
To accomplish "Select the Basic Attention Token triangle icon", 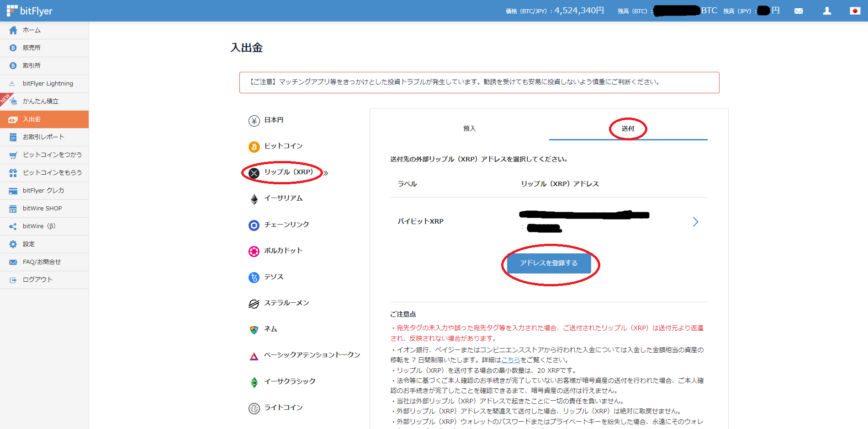I will click(x=254, y=356).
